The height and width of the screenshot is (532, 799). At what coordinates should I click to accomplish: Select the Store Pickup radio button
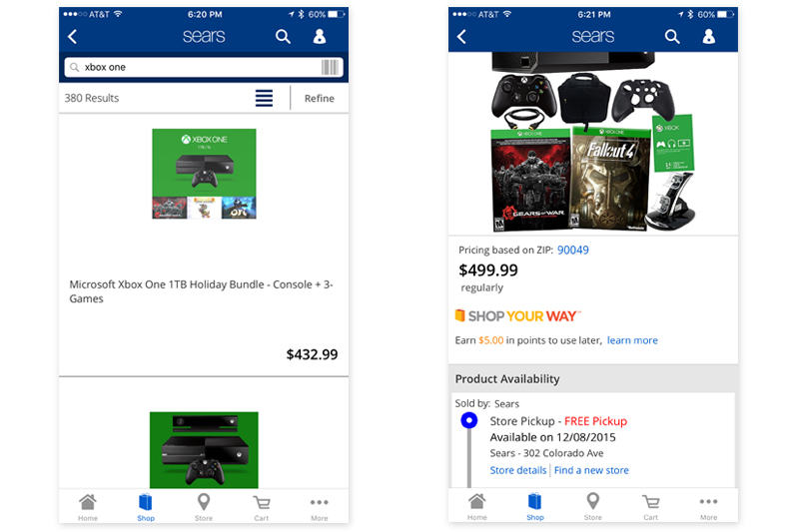[x=469, y=420]
